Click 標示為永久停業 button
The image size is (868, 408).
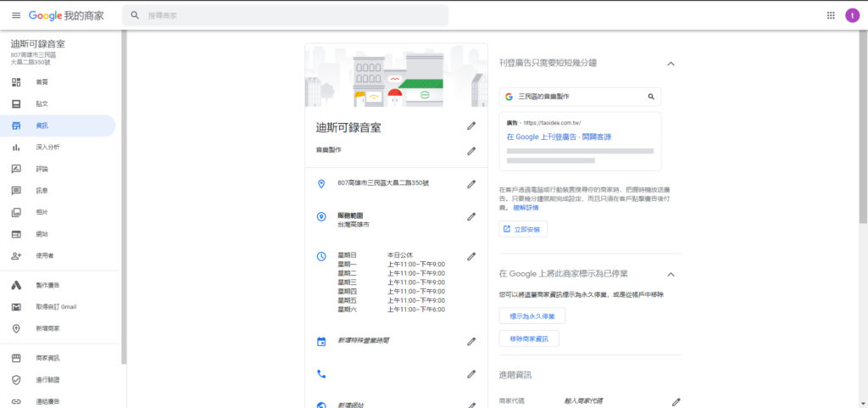(x=531, y=316)
